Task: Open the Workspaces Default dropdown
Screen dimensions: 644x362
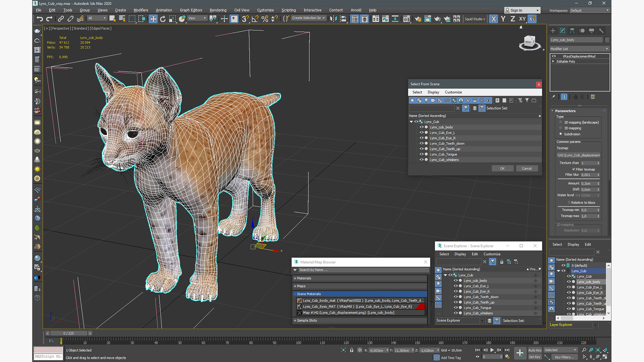Action: [x=589, y=10]
